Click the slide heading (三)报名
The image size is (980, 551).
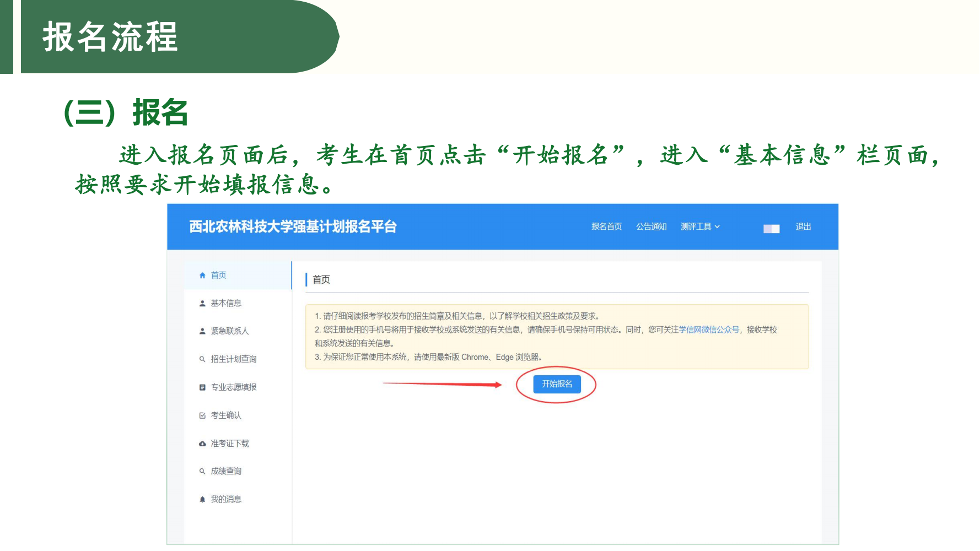pos(126,113)
